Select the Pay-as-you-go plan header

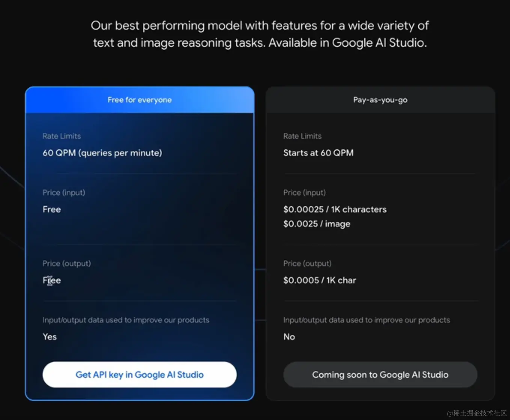[x=380, y=100]
